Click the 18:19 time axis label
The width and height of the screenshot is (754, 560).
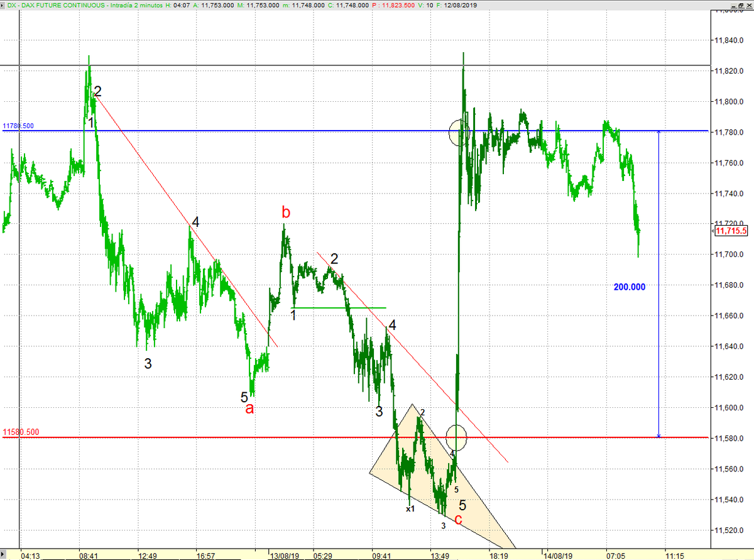click(x=499, y=556)
